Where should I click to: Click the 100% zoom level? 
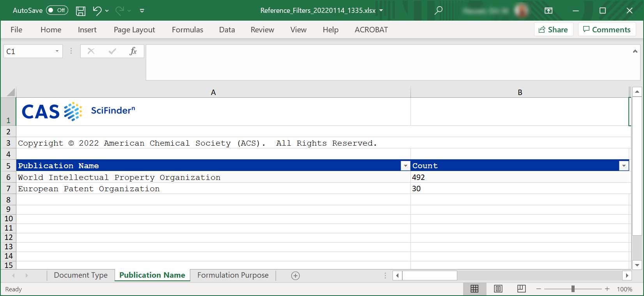625,289
